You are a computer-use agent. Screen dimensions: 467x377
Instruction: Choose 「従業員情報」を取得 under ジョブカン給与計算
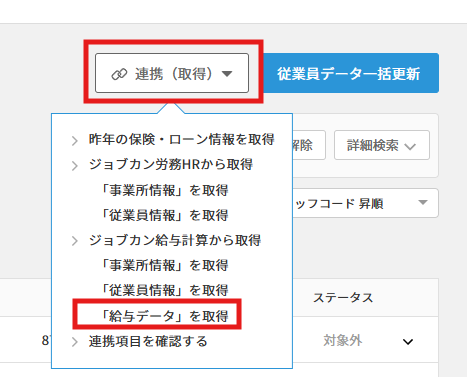[x=164, y=290]
